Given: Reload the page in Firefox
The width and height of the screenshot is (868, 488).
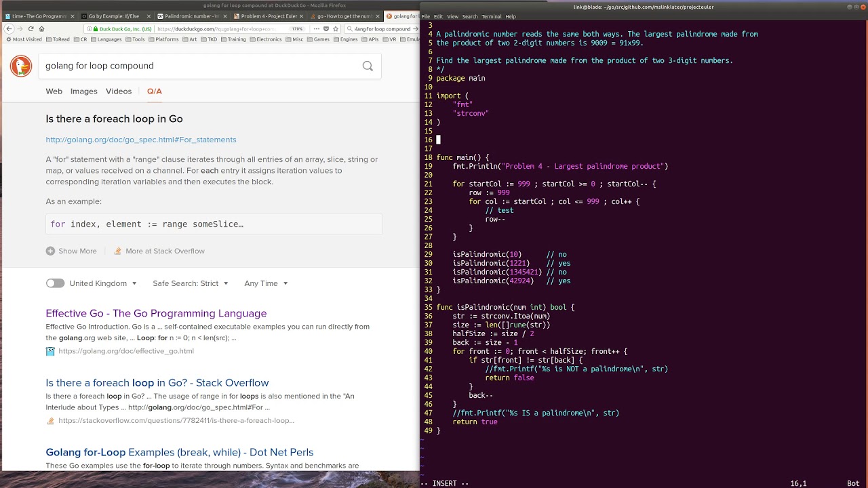Looking at the screenshot, I should pos(31,29).
